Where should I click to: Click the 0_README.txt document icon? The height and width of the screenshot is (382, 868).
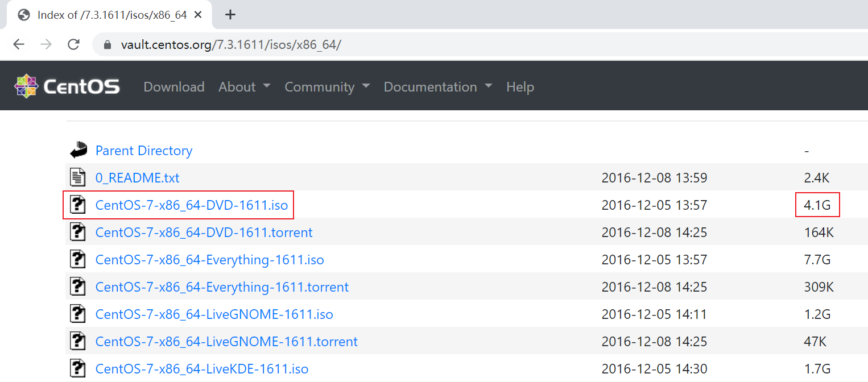click(77, 177)
